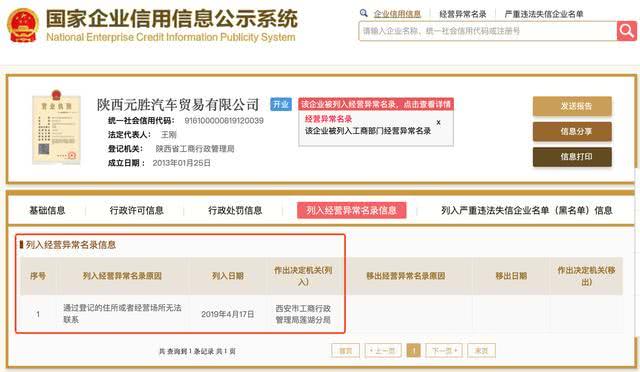
Task: Focus the enterprise name search field
Action: pyautogui.click(x=488, y=31)
